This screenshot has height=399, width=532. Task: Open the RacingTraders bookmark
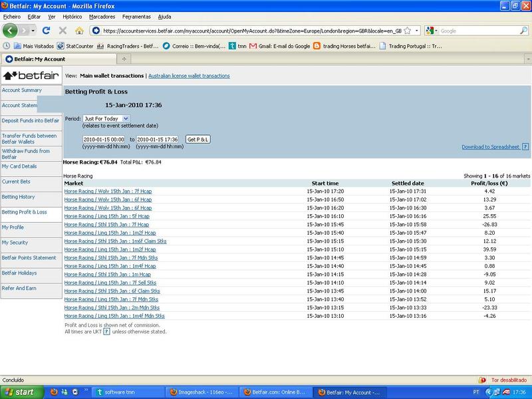(128, 46)
